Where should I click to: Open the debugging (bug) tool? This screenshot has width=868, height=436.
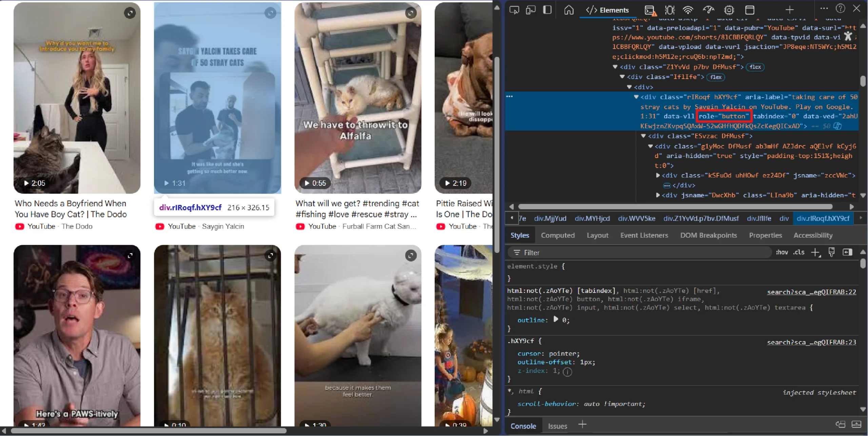point(670,10)
